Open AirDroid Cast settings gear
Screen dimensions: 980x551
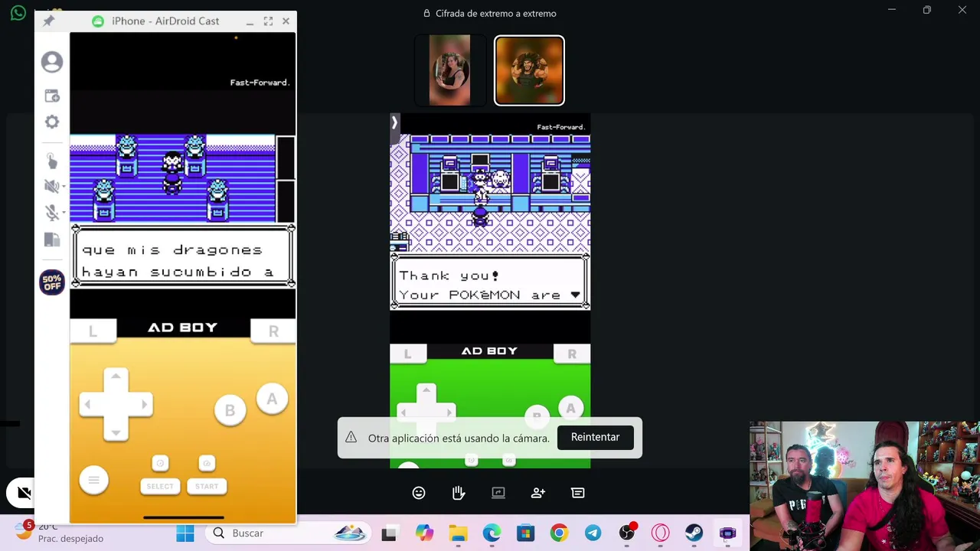coord(52,122)
